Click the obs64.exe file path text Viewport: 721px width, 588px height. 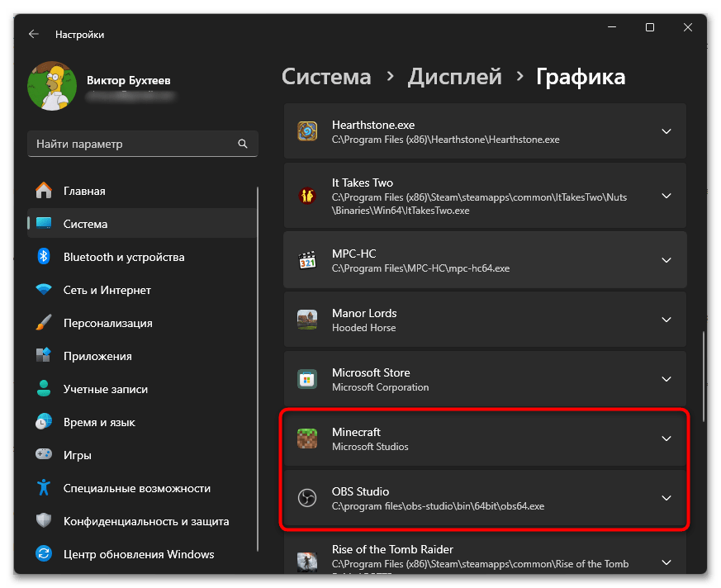pos(439,506)
